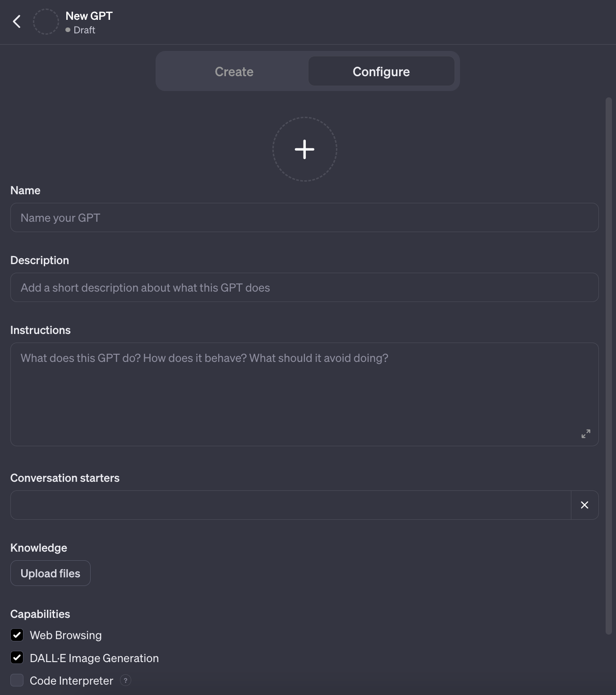Open the Code Interpreter help tooltip
616x695 pixels.
[x=125, y=681]
